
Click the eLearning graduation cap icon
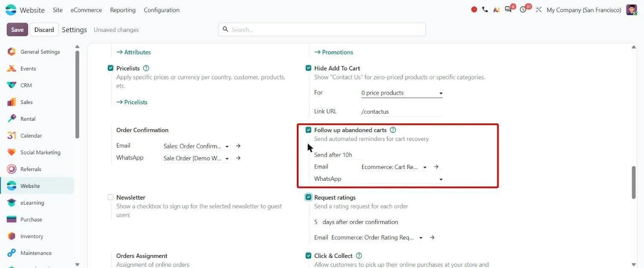12,203
